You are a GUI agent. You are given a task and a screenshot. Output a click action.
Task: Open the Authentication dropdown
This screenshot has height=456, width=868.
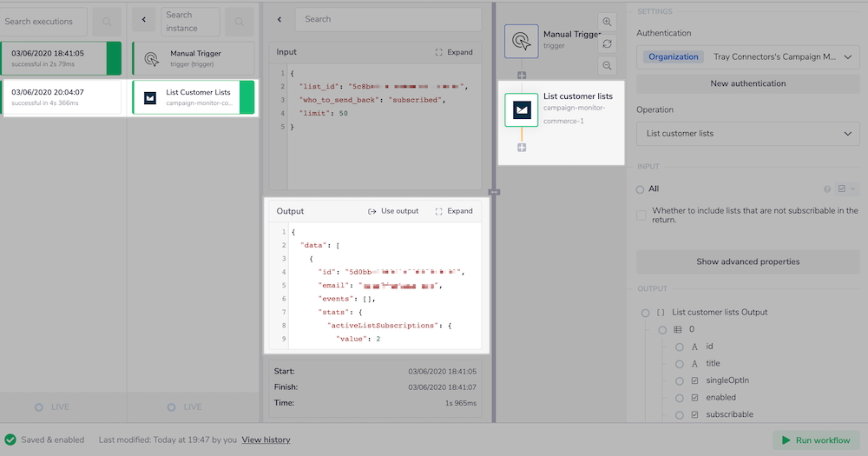point(747,57)
